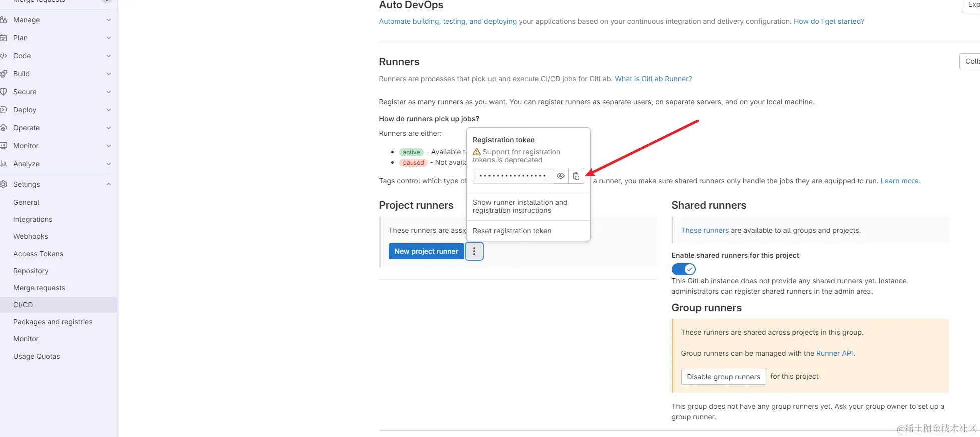Open Show runner installation and registration instructions

[x=520, y=206]
